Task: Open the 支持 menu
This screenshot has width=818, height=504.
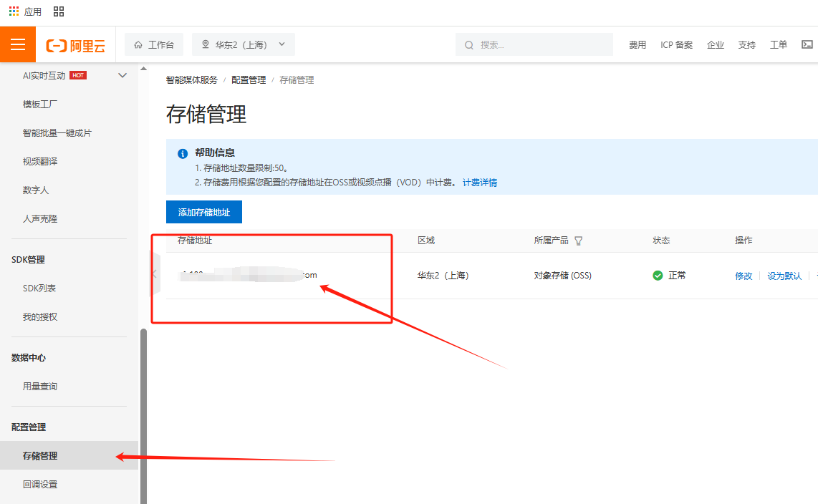Action: click(x=747, y=45)
